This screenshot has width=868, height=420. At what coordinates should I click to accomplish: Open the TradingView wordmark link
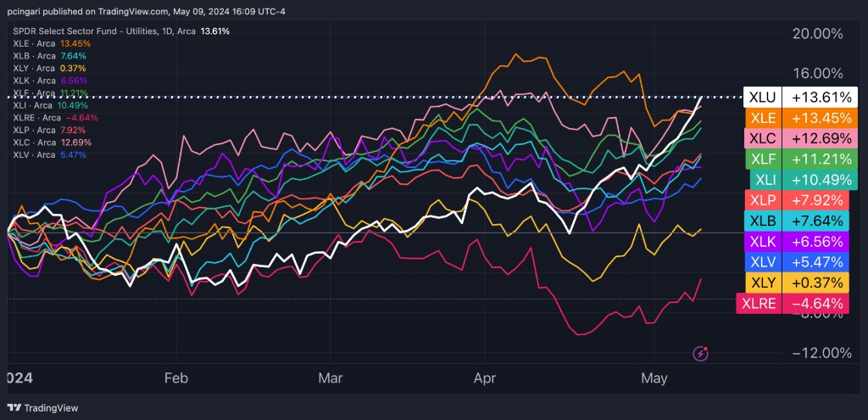tap(50, 407)
